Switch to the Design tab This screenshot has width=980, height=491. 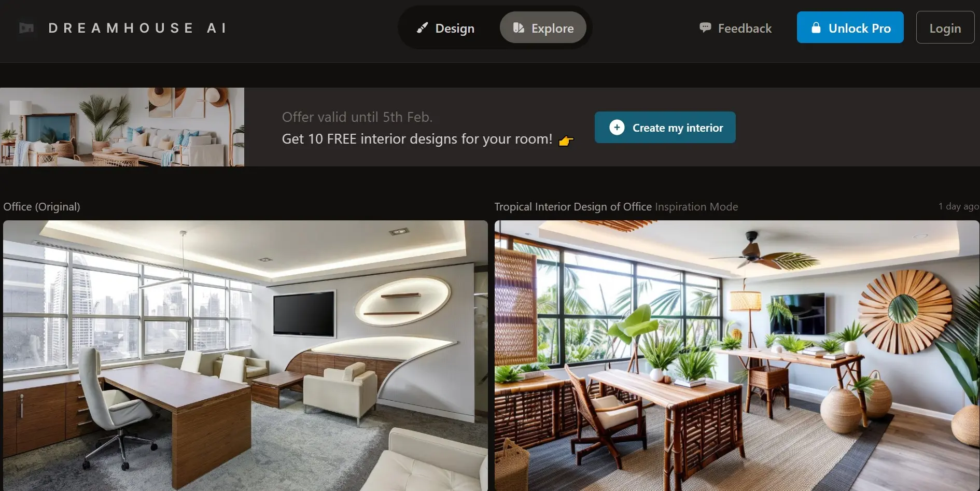coord(446,28)
